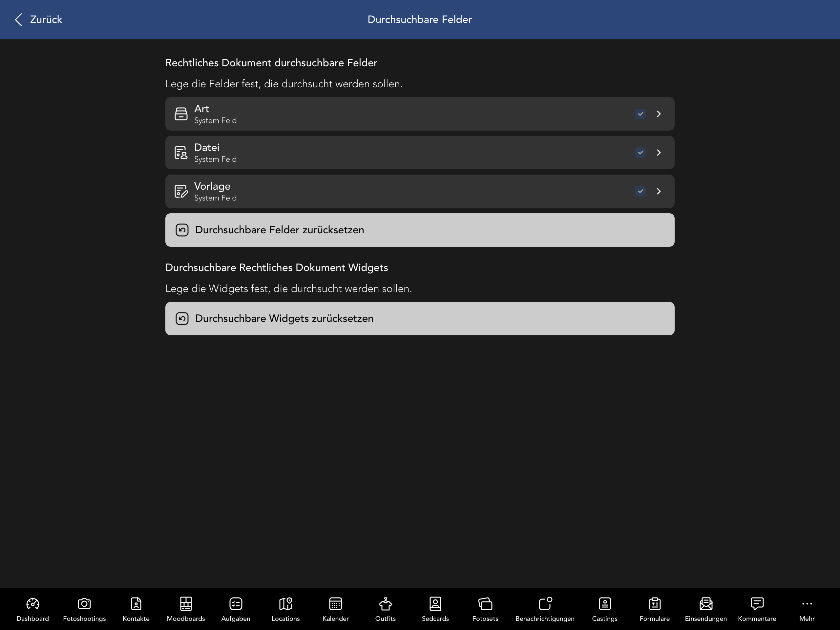This screenshot has width=840, height=630.
Task: Open the Kalender view
Action: 335,608
